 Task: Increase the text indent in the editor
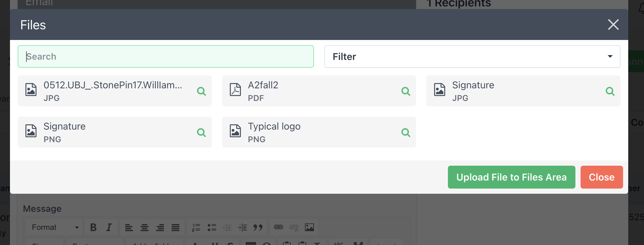pyautogui.click(x=242, y=227)
